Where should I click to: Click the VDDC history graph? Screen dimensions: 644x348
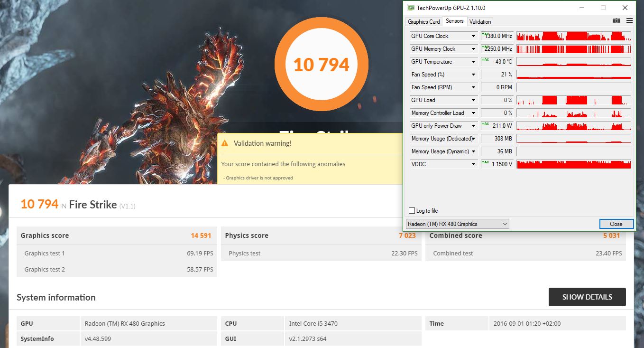[x=573, y=164]
